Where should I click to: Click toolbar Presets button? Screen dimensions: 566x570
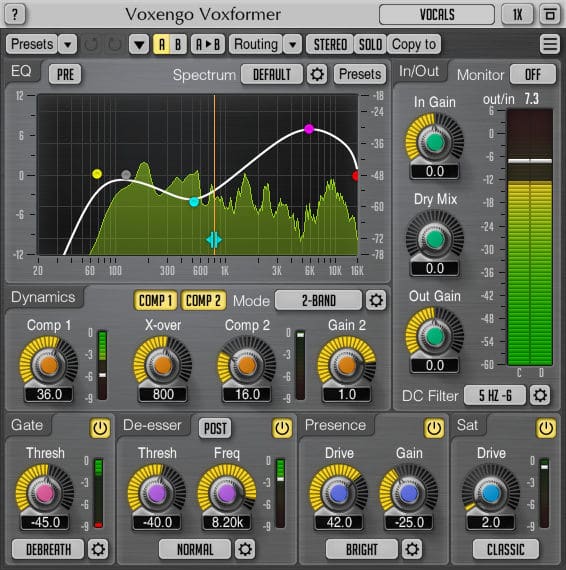32,44
